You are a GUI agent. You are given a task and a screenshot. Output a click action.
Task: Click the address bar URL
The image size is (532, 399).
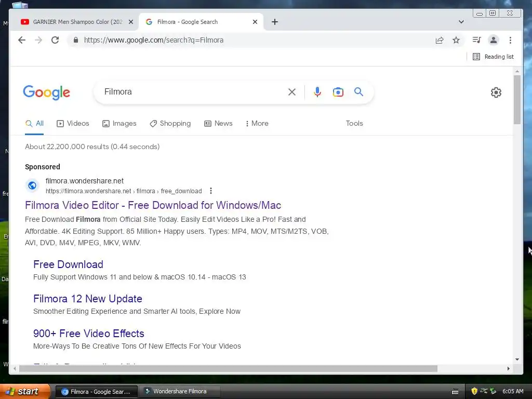[154, 40]
